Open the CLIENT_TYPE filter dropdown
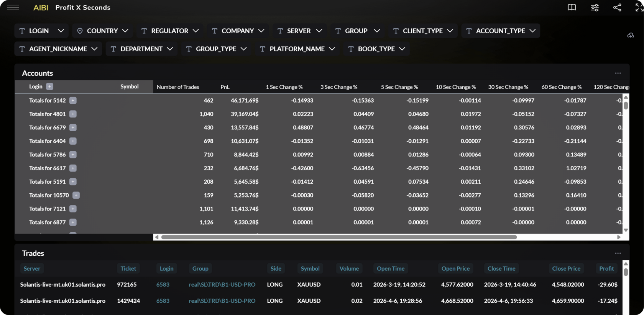 pos(423,31)
